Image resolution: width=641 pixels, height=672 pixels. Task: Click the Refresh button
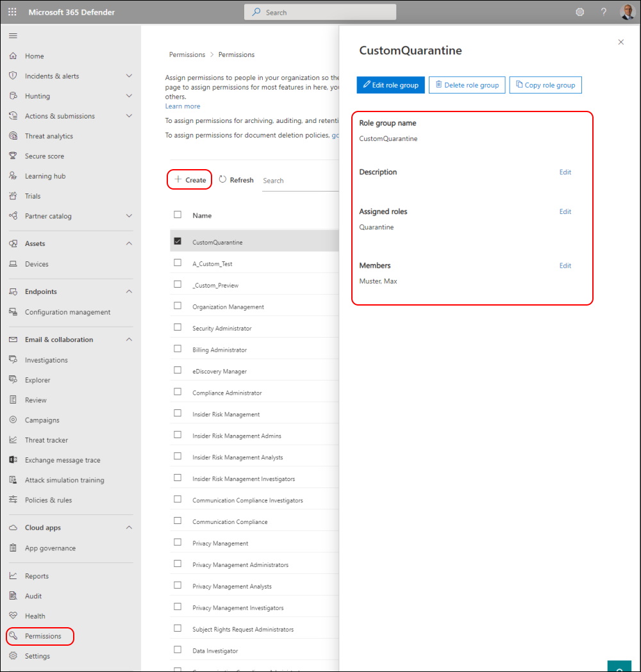click(237, 180)
